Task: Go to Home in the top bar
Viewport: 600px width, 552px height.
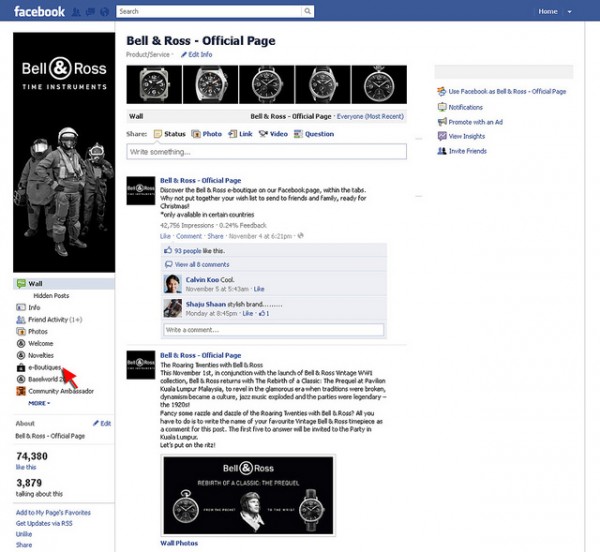Action: [x=548, y=11]
